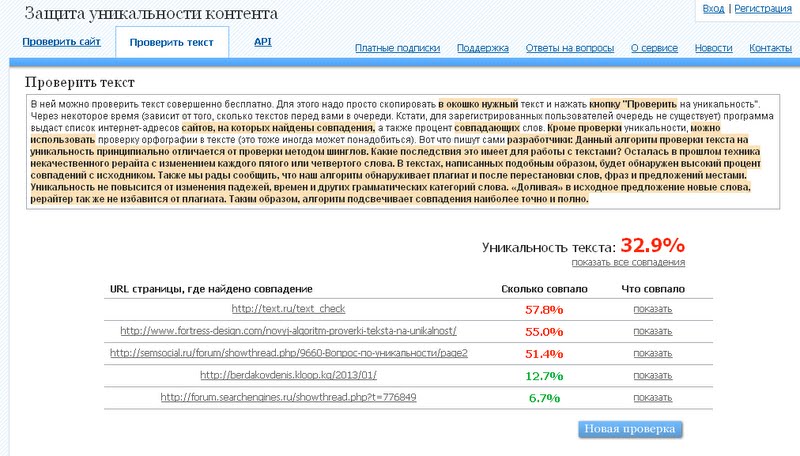Open the forum.searchengines.ru result URL

pyautogui.click(x=288, y=397)
